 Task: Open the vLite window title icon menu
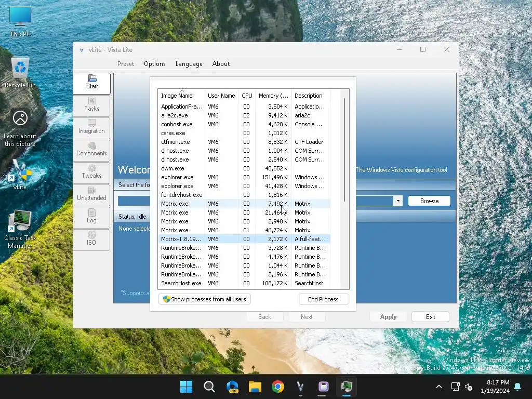[x=82, y=50]
